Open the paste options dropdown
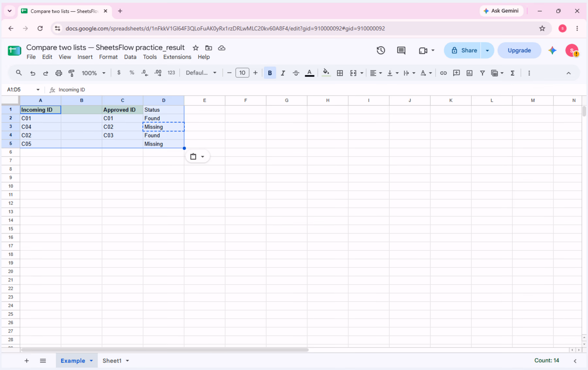Viewport: 588px width, 370px height. click(x=198, y=156)
